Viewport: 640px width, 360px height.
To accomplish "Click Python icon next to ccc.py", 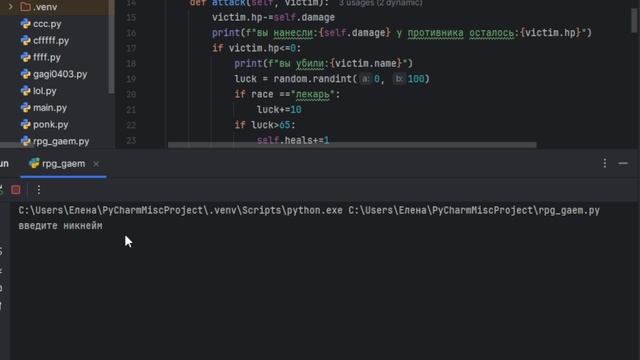I will coord(25,24).
